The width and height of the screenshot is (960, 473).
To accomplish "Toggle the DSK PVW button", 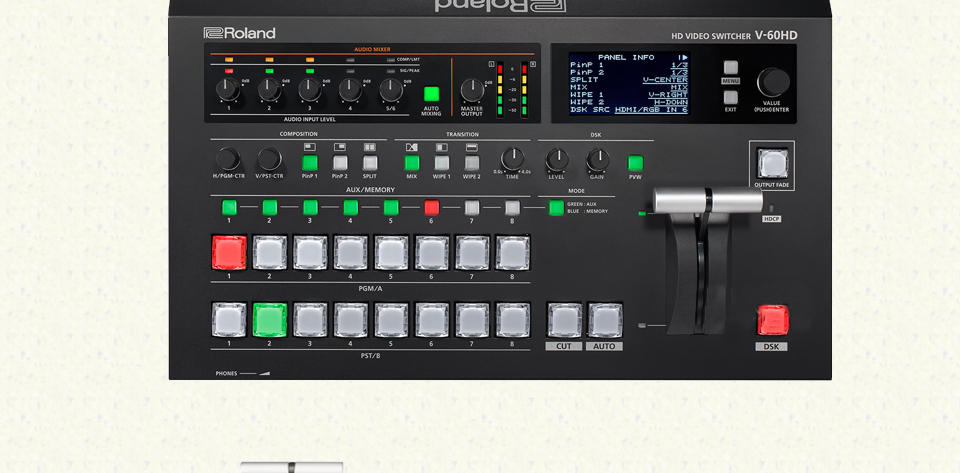I will (x=635, y=162).
